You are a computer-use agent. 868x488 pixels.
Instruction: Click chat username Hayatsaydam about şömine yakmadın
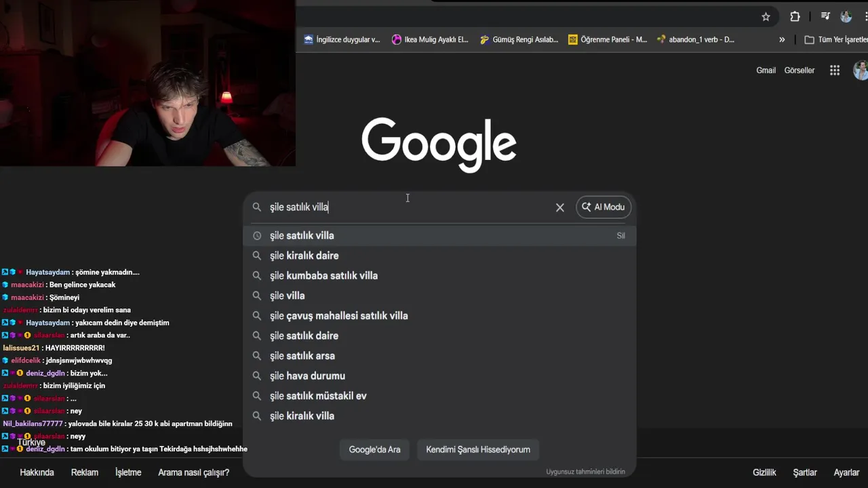tap(47, 272)
